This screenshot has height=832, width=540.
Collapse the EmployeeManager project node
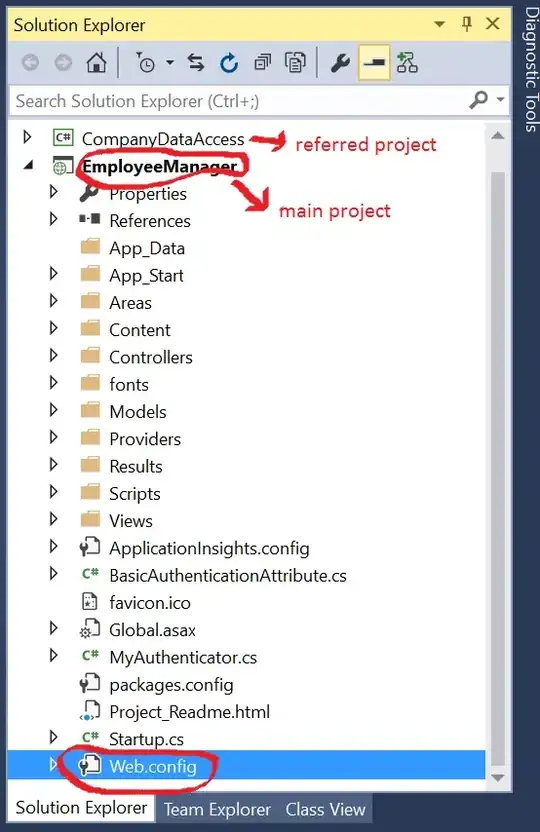pyautogui.click(x=29, y=166)
